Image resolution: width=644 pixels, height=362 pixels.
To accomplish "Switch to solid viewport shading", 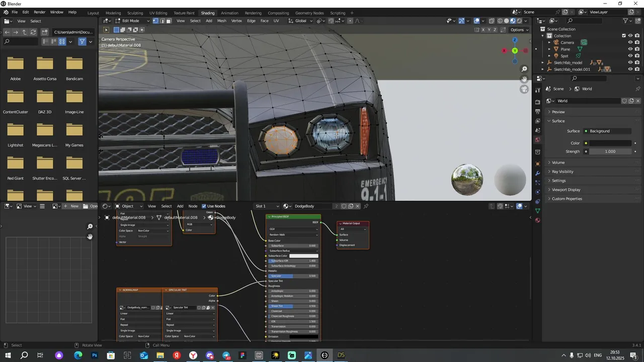I will click(506, 21).
